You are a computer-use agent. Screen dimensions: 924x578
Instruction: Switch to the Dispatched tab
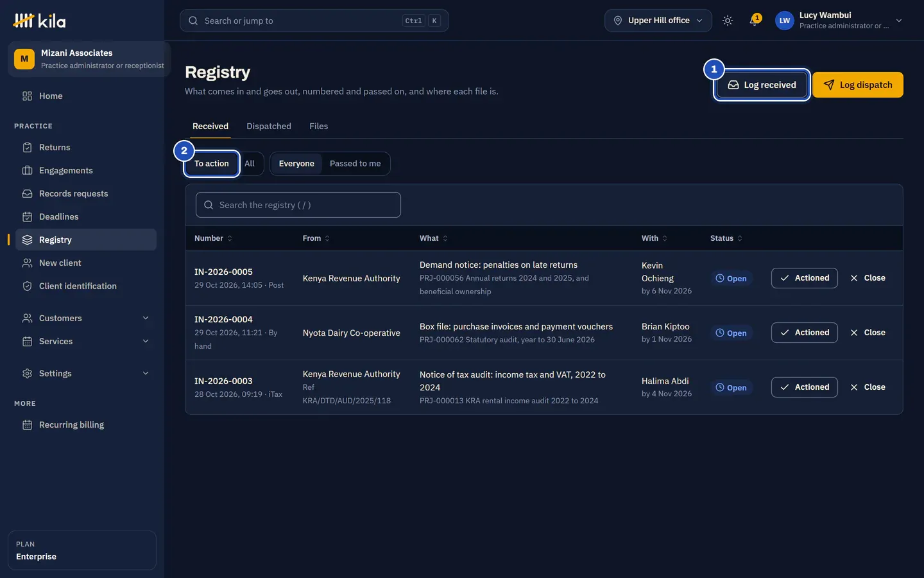(x=269, y=127)
